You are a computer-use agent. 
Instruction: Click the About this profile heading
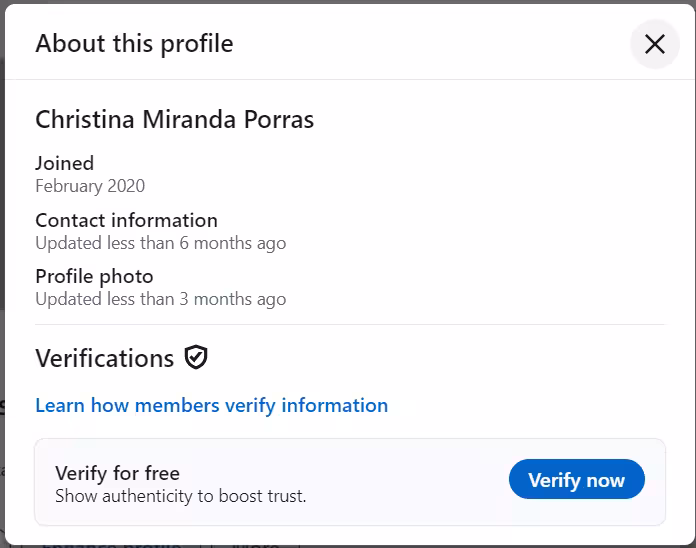point(134,44)
